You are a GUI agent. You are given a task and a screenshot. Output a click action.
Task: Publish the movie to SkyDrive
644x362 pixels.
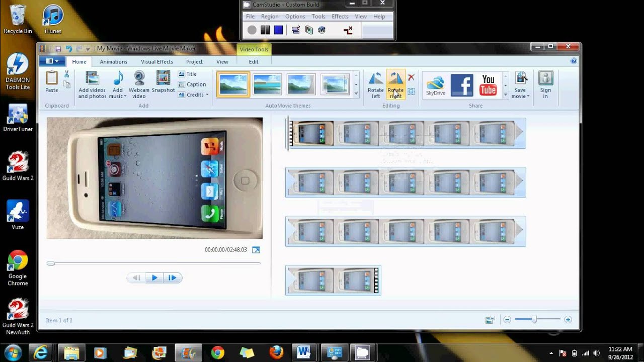[x=435, y=85]
